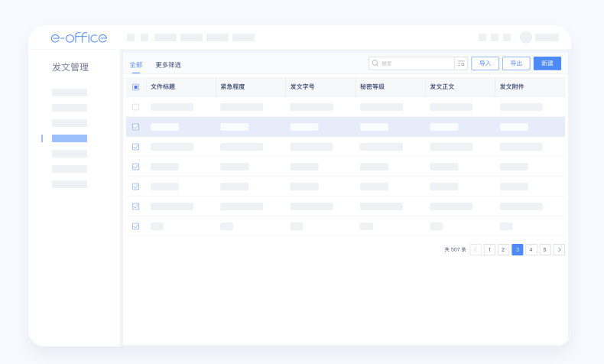Switch to the 全部 tab
This screenshot has width=604, height=364.
(x=136, y=65)
